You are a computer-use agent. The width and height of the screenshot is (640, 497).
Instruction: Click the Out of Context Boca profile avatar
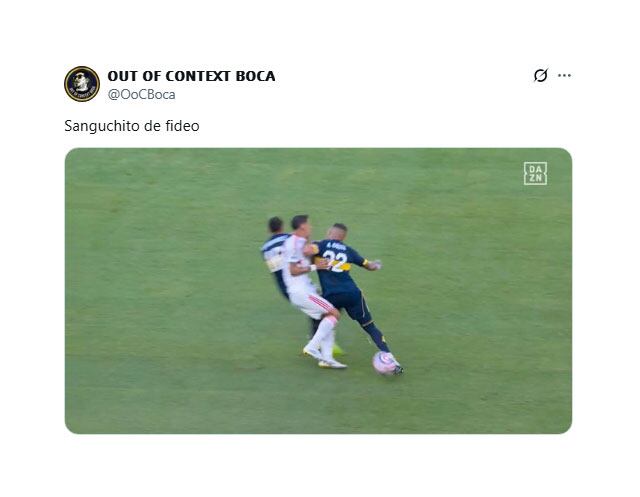coord(82,84)
